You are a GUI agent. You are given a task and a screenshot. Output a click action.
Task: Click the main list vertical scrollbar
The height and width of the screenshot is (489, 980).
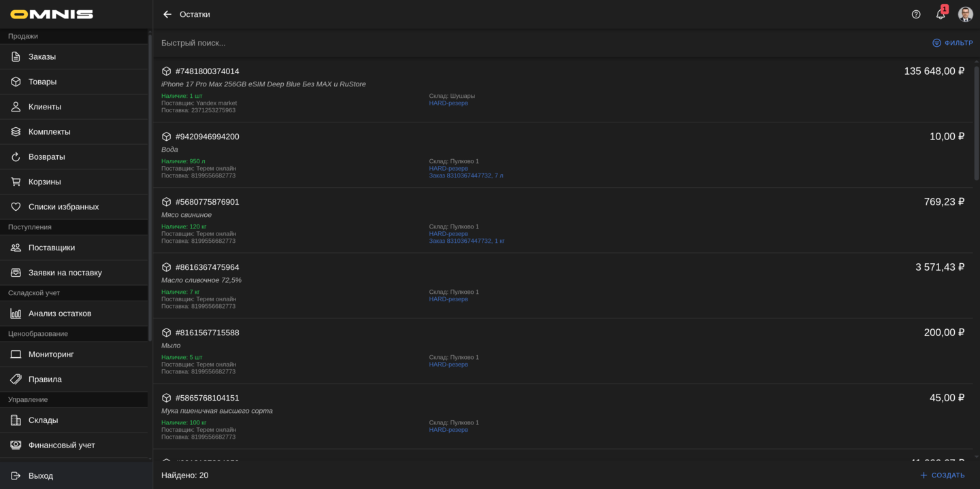click(976, 122)
